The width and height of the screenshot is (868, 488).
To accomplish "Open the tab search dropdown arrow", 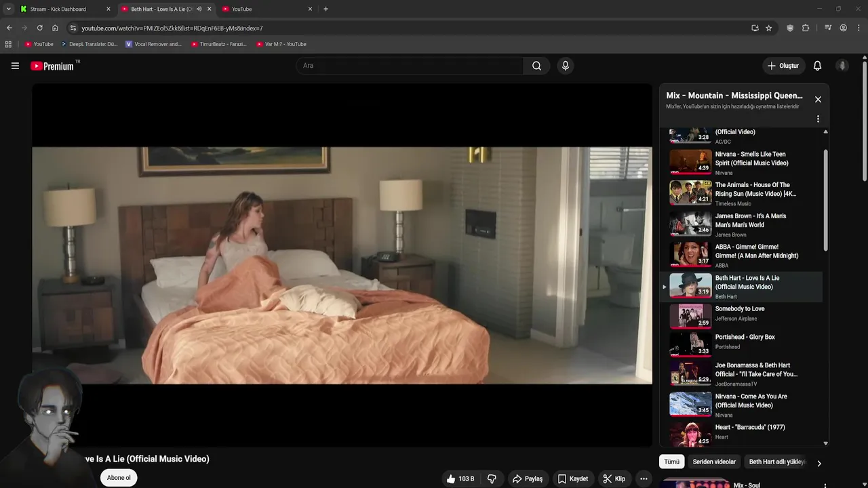I will tap(8, 9).
